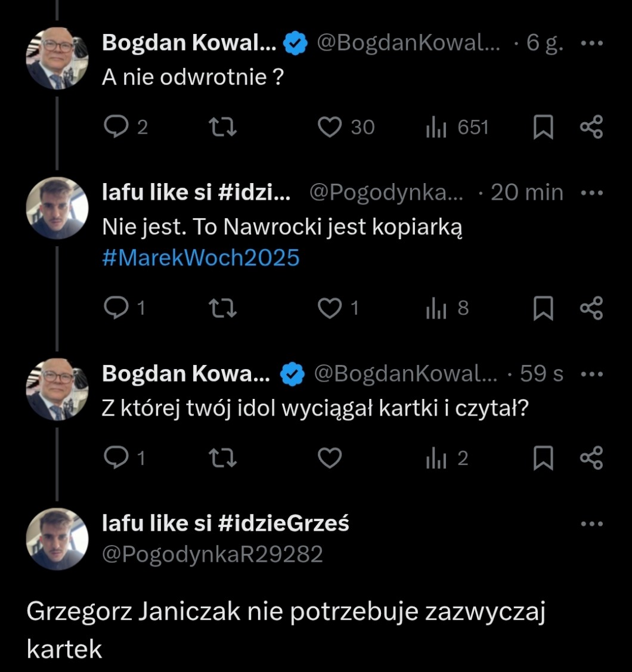Open more options for the 6 g. tweet

pyautogui.click(x=591, y=44)
